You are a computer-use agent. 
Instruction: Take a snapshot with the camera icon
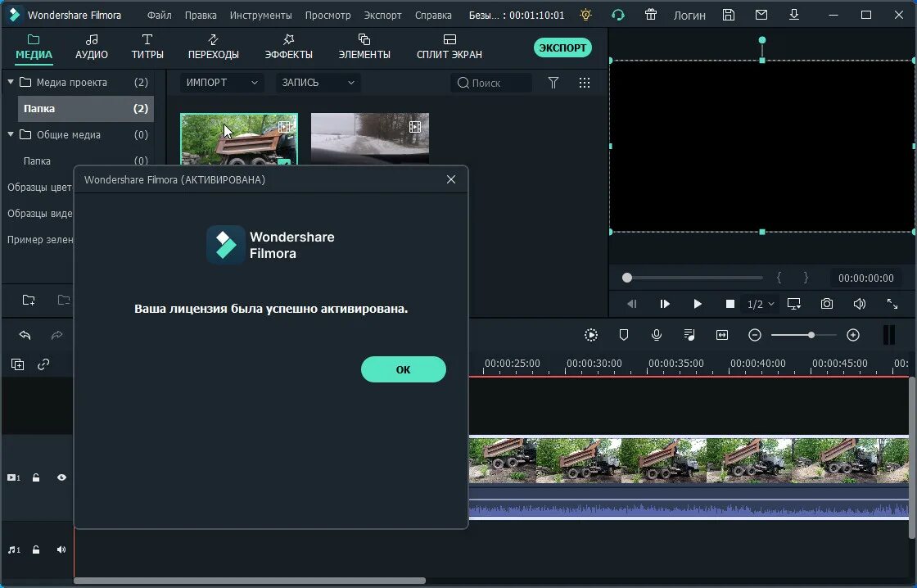pos(827,304)
